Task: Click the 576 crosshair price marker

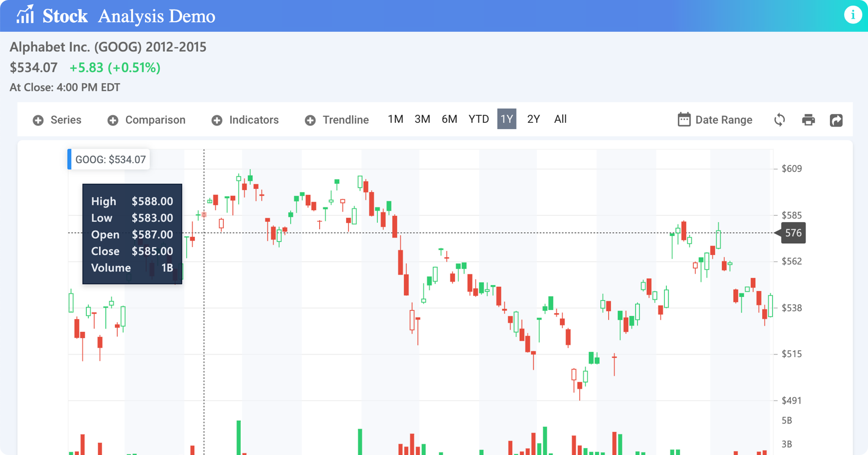Action: point(791,233)
